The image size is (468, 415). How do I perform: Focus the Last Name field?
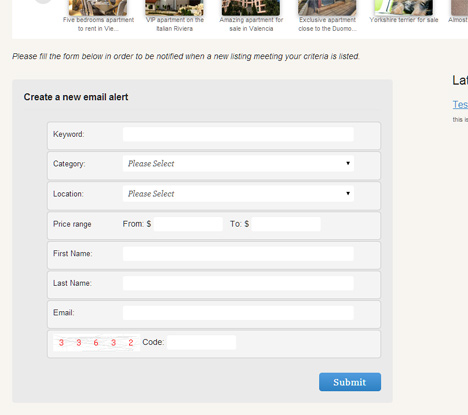[x=238, y=283]
